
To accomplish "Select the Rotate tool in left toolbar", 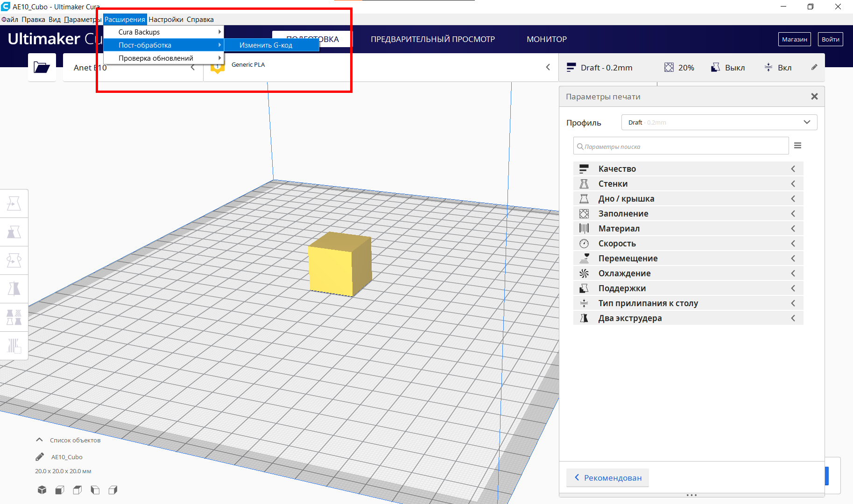I will [x=14, y=260].
